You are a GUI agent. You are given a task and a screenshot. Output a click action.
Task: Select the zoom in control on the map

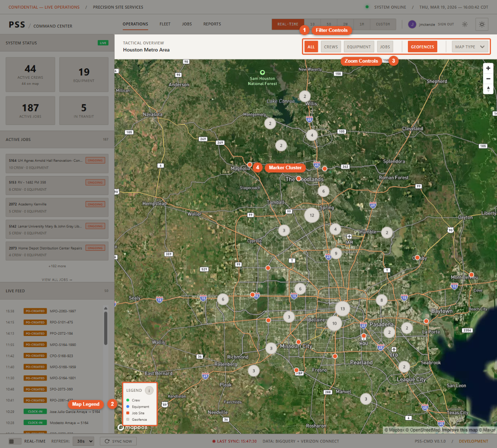click(488, 68)
